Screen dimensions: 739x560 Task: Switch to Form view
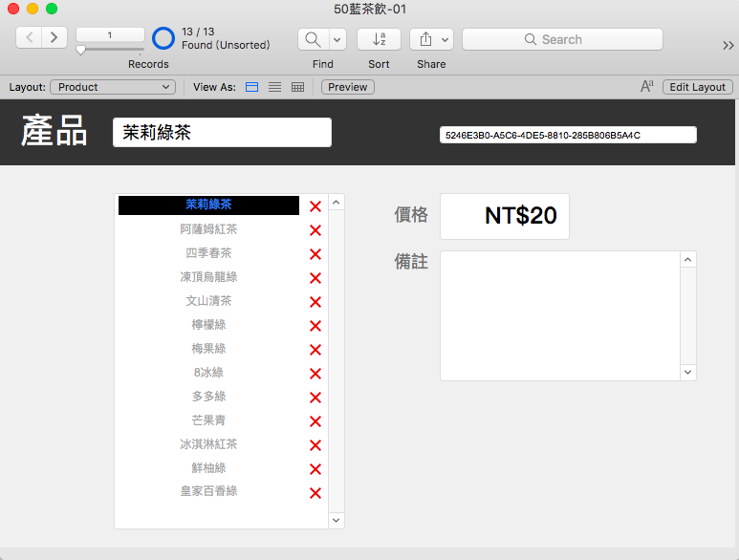click(x=252, y=87)
